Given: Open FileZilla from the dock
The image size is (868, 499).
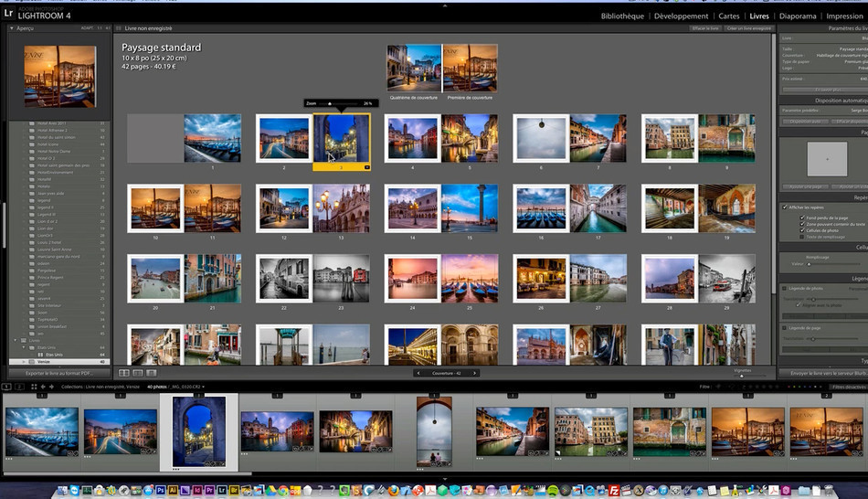Looking at the screenshot, I should coord(614,490).
